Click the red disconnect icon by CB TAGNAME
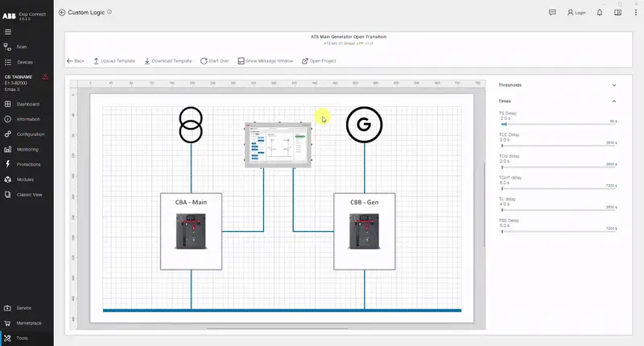644x346 pixels. [x=46, y=77]
